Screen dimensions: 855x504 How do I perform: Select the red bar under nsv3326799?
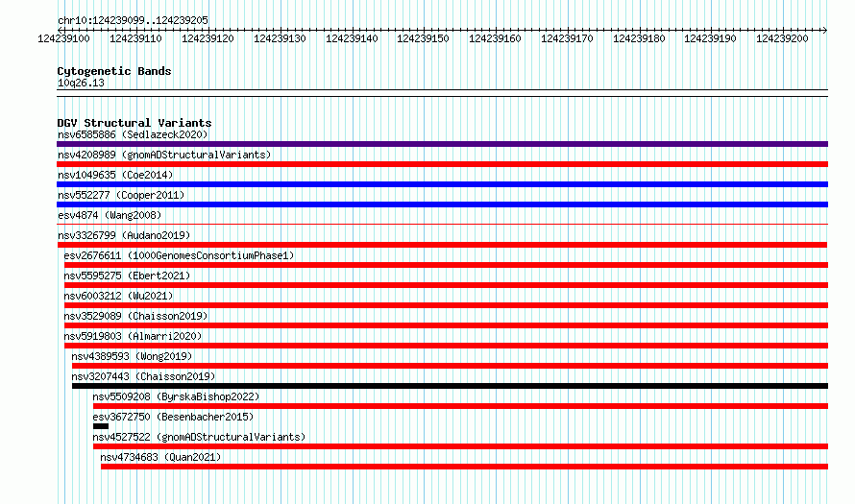(442, 245)
